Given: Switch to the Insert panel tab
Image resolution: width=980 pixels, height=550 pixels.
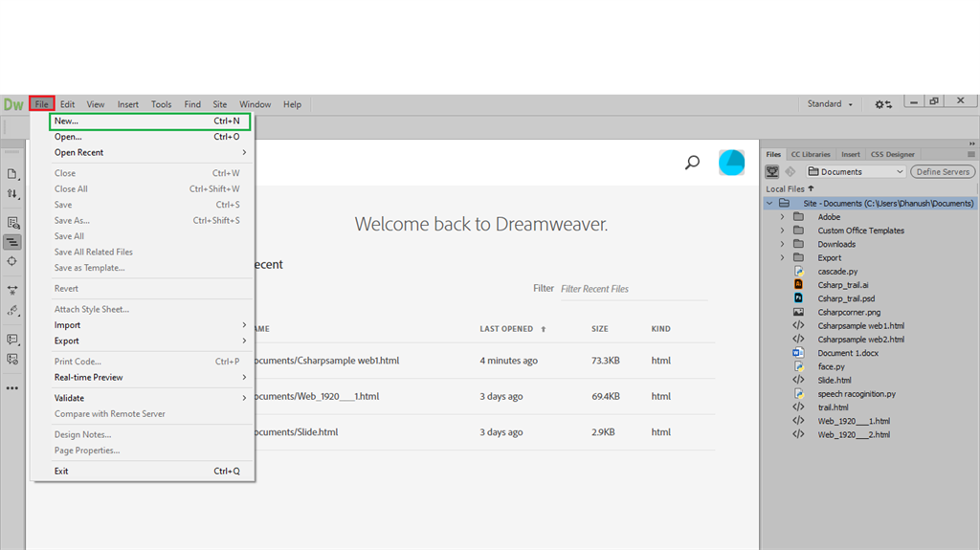Looking at the screenshot, I should click(x=851, y=154).
